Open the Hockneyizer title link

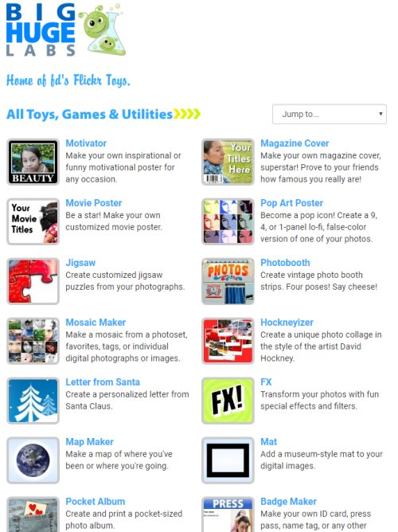(x=287, y=323)
